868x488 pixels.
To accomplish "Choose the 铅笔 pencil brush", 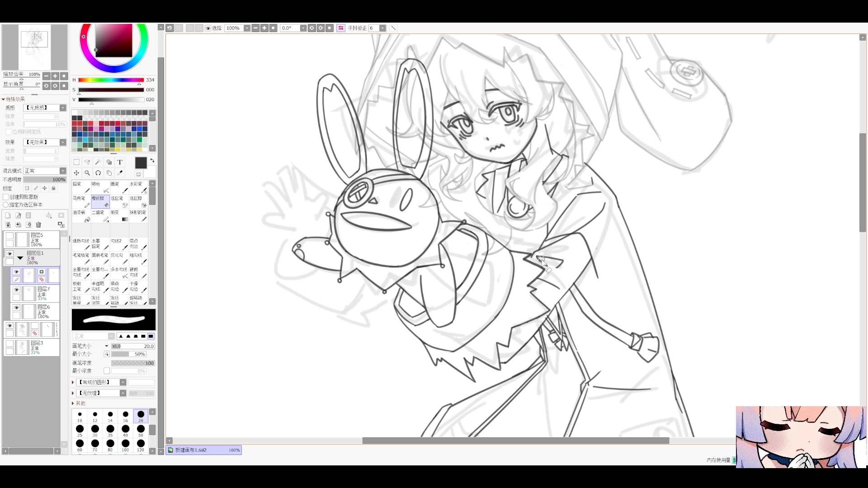I will [x=81, y=188].
